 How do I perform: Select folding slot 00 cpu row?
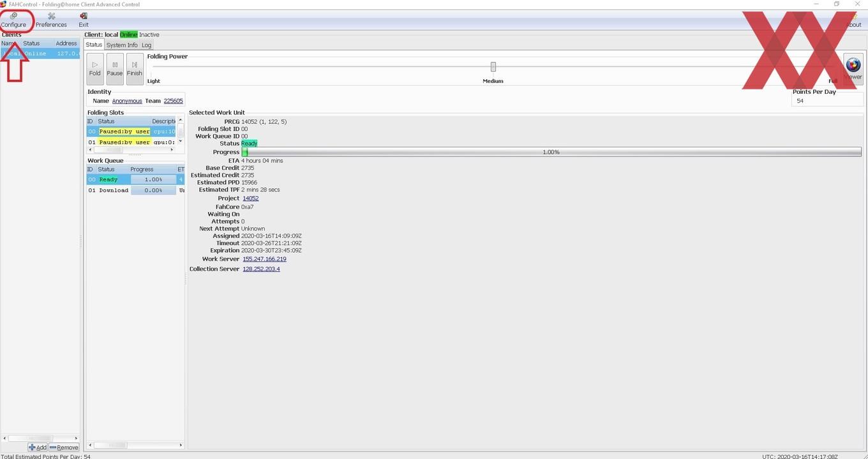(131, 132)
